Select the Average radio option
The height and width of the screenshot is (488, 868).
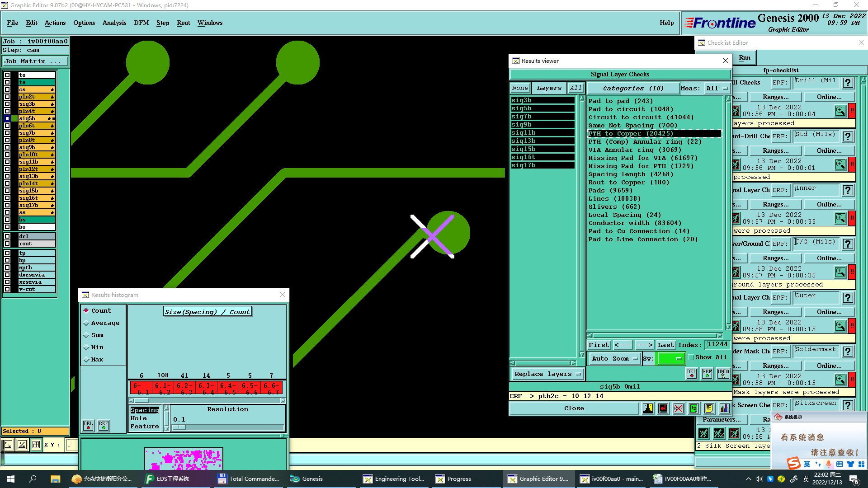[x=86, y=323]
